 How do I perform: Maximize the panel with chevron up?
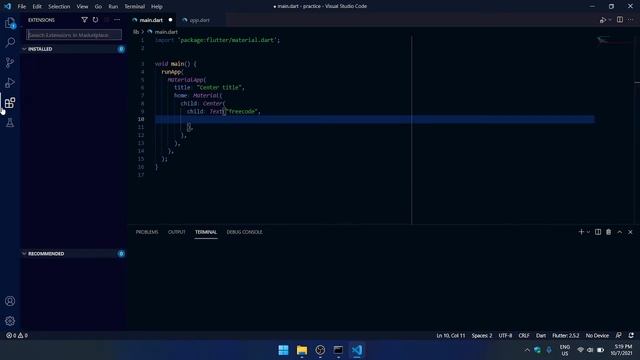[x=620, y=232]
